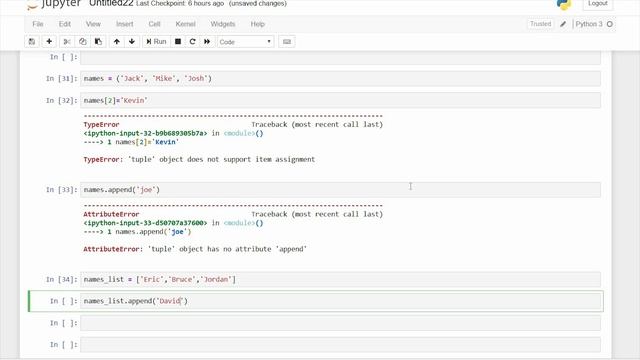Click the Logout button
Screen dimensions: 640x360
598,4
